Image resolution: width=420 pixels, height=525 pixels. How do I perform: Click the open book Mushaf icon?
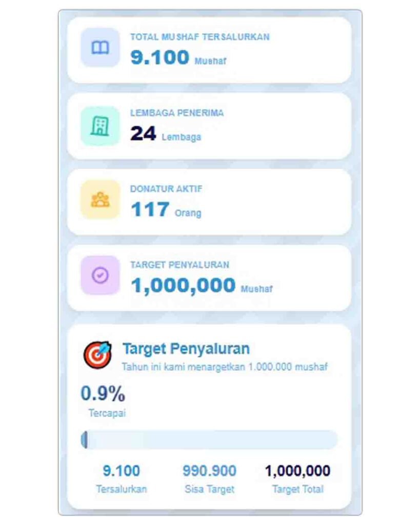pyautogui.click(x=100, y=48)
